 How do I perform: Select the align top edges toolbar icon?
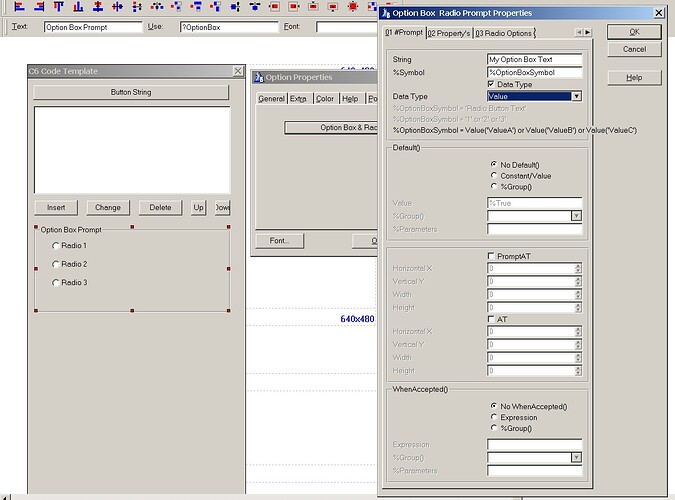(59, 6)
